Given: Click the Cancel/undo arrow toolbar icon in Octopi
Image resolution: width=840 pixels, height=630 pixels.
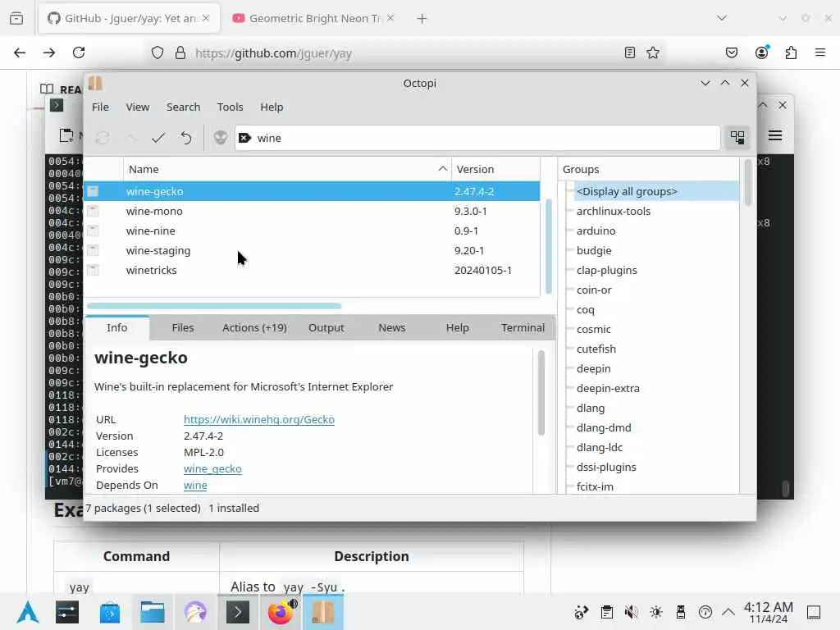Looking at the screenshot, I should click(186, 138).
